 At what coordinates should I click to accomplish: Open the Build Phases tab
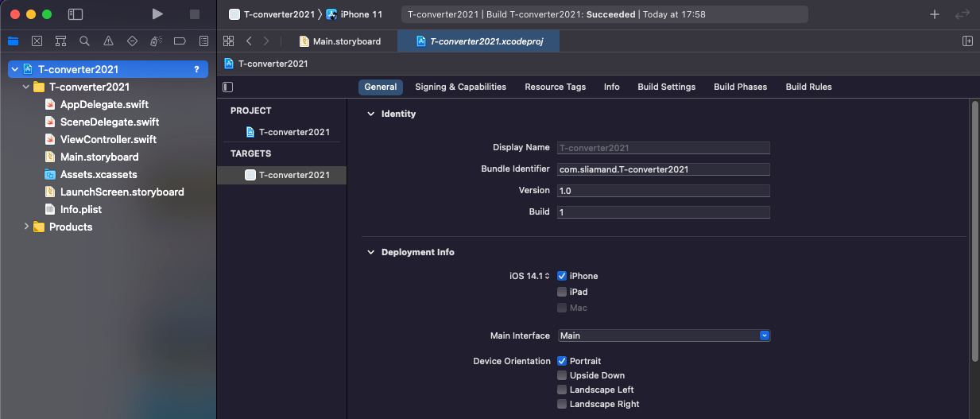(x=740, y=87)
